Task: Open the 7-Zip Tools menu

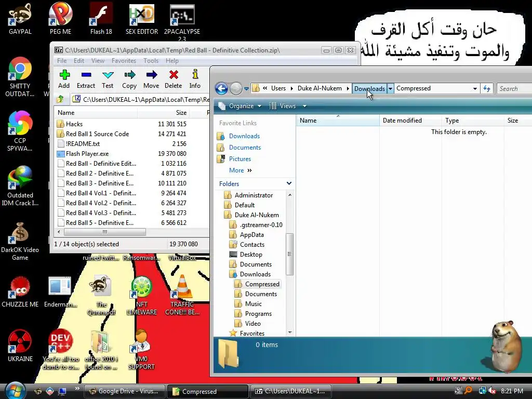Action: [151, 61]
